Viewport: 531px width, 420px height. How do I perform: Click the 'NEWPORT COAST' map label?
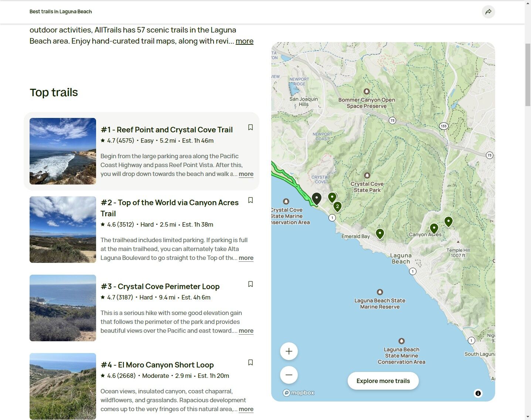pyautogui.click(x=322, y=136)
